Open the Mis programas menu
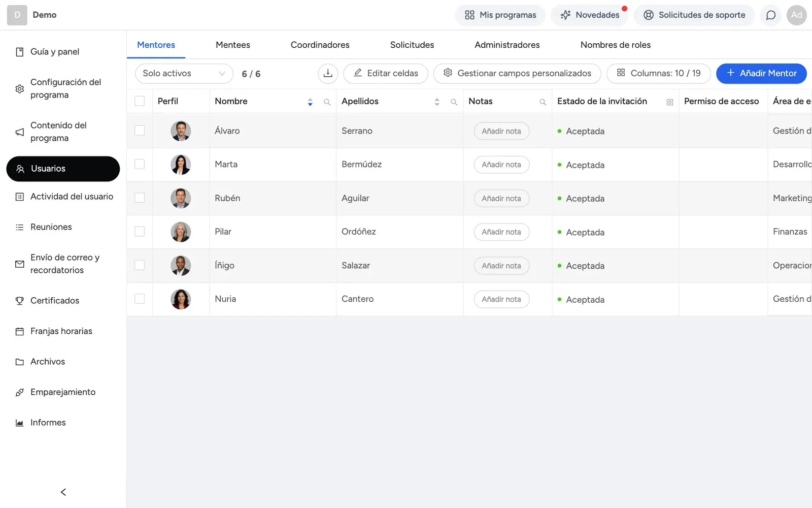Viewport: 812px width, 508px height. pos(500,15)
